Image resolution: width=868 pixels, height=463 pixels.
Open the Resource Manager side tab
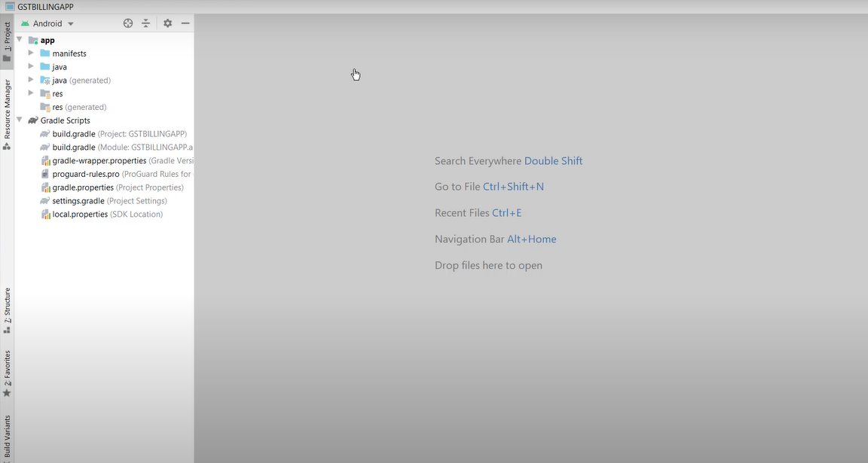7,114
